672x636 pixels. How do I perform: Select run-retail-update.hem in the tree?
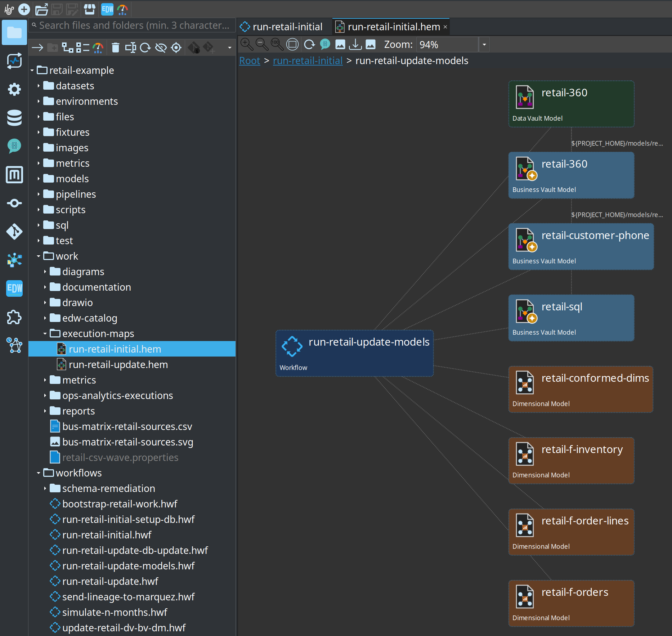point(118,364)
